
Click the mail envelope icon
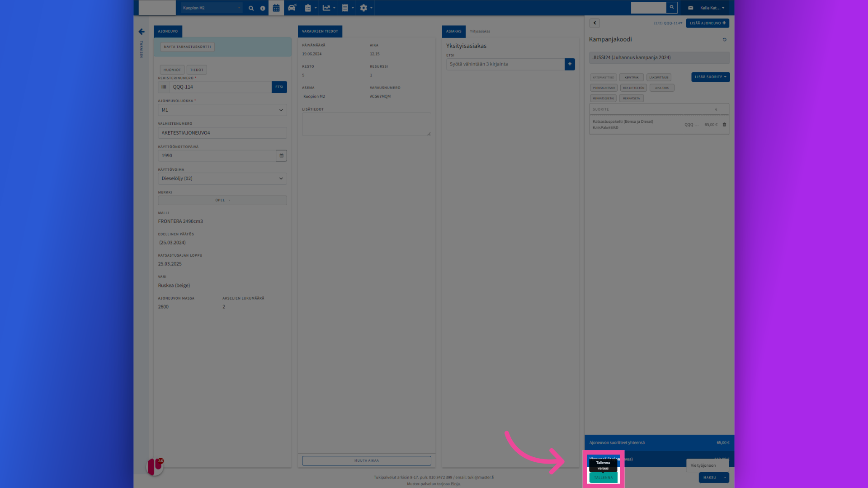(690, 8)
